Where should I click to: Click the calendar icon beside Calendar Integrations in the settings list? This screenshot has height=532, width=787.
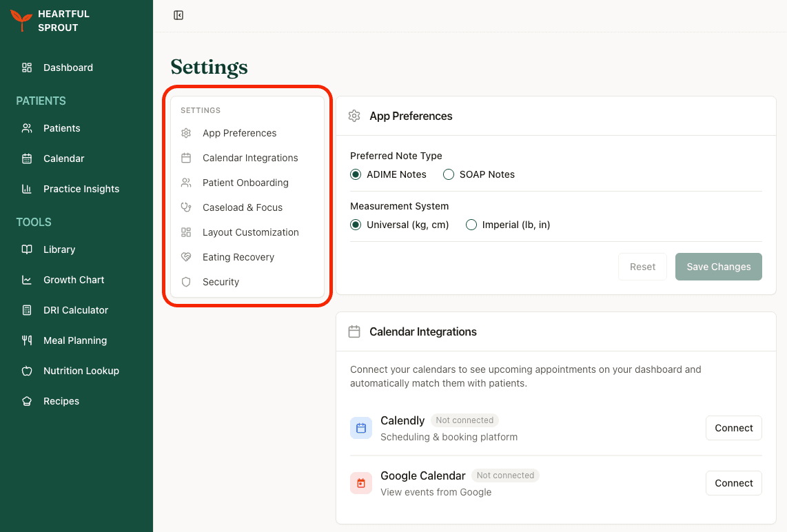tap(186, 158)
